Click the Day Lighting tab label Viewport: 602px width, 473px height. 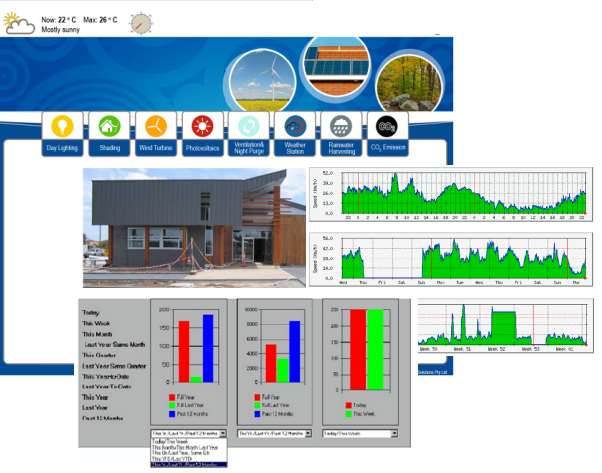62,148
